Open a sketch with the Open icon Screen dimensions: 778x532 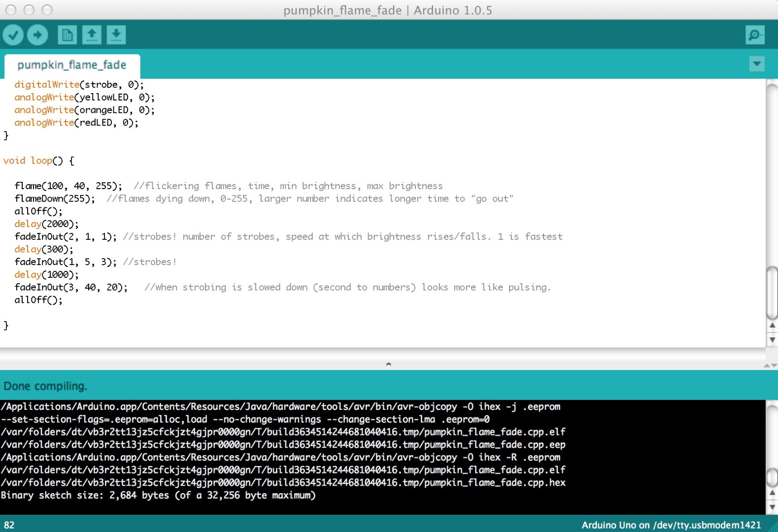click(92, 35)
